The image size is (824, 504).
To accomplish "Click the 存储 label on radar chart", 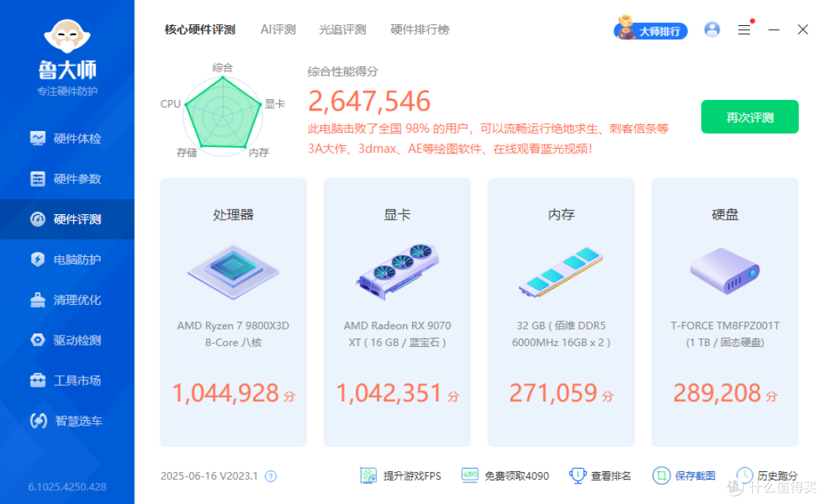I will (187, 152).
